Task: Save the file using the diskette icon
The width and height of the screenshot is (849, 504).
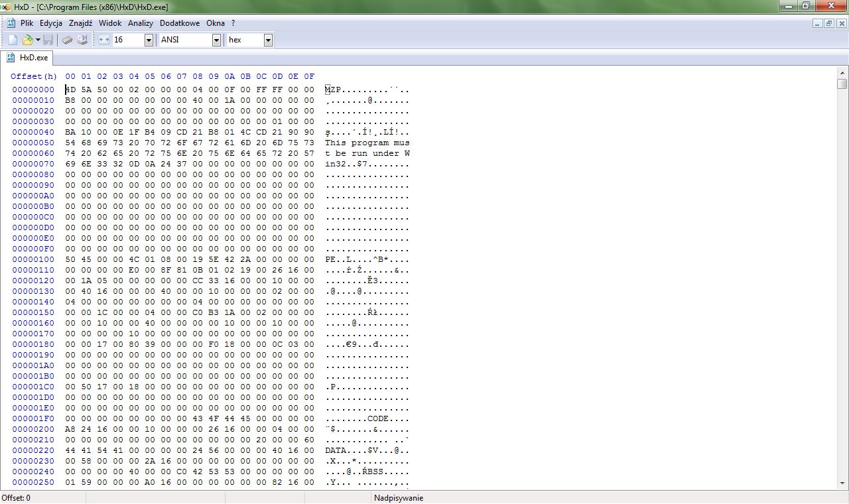Action: [48, 39]
